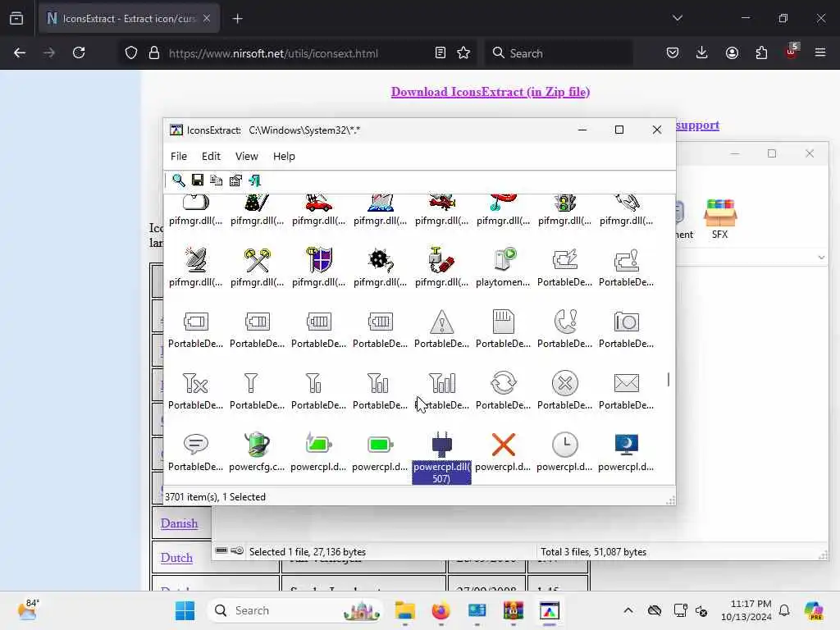This screenshot has height=630, width=840.
Task: Open the Firefox downloads panel
Action: [702, 53]
